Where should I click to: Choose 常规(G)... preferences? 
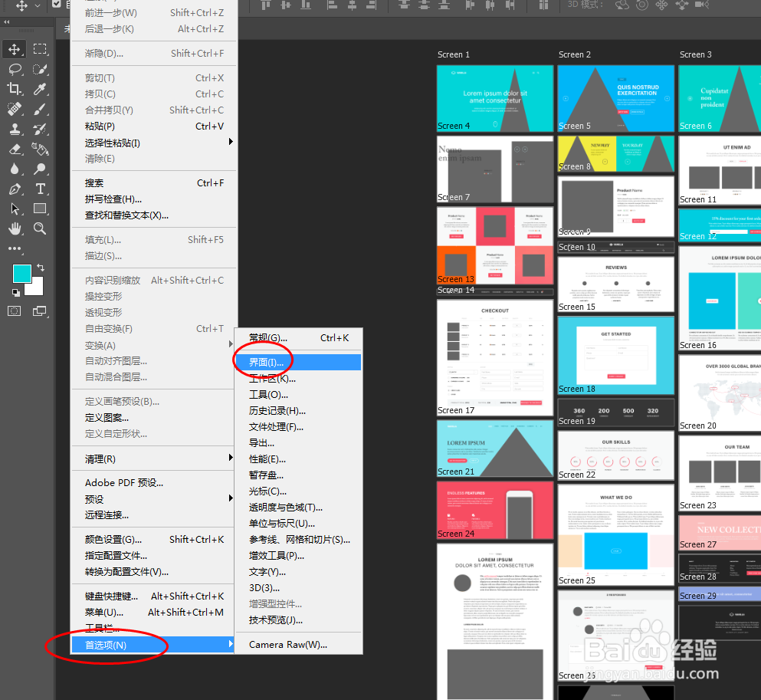(298, 338)
